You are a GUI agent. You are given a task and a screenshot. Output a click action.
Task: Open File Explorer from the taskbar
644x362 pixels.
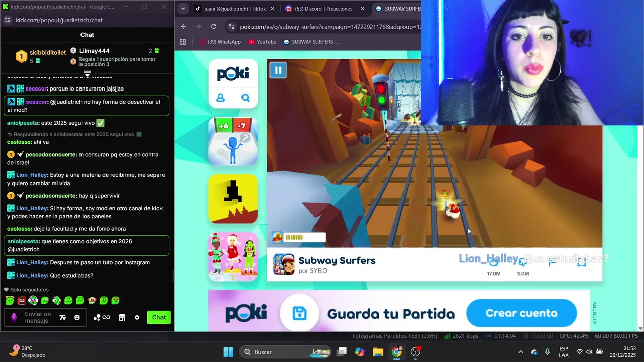pos(378,352)
